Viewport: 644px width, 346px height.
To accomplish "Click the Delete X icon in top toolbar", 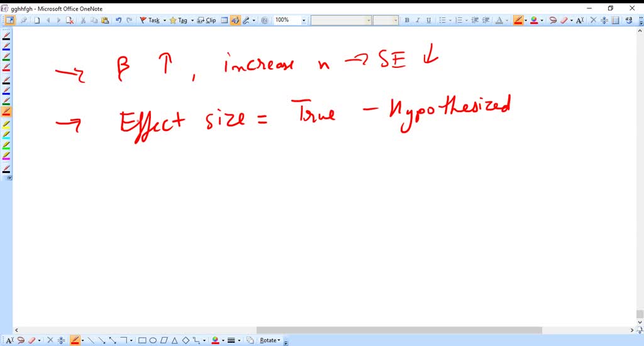I will click(593, 20).
